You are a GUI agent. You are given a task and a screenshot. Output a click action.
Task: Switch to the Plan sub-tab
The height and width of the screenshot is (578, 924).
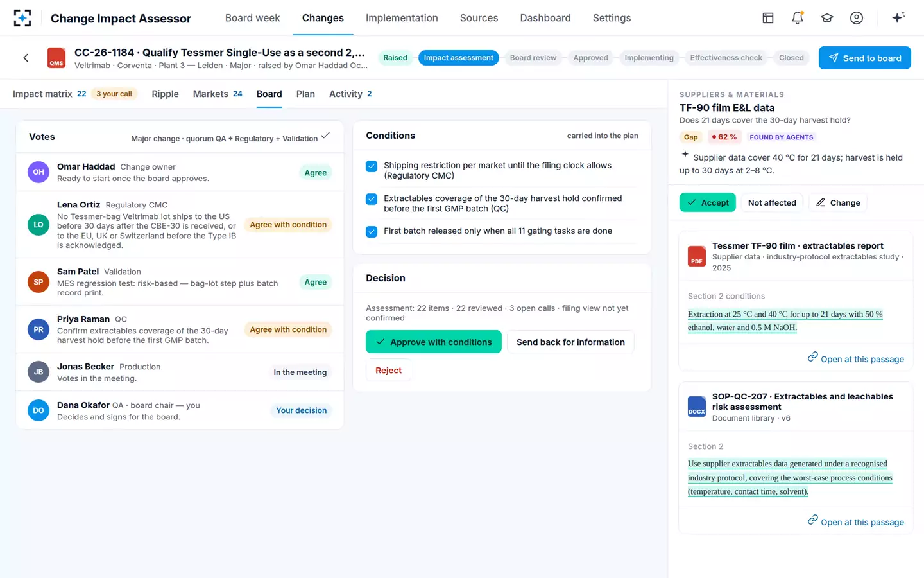(305, 94)
